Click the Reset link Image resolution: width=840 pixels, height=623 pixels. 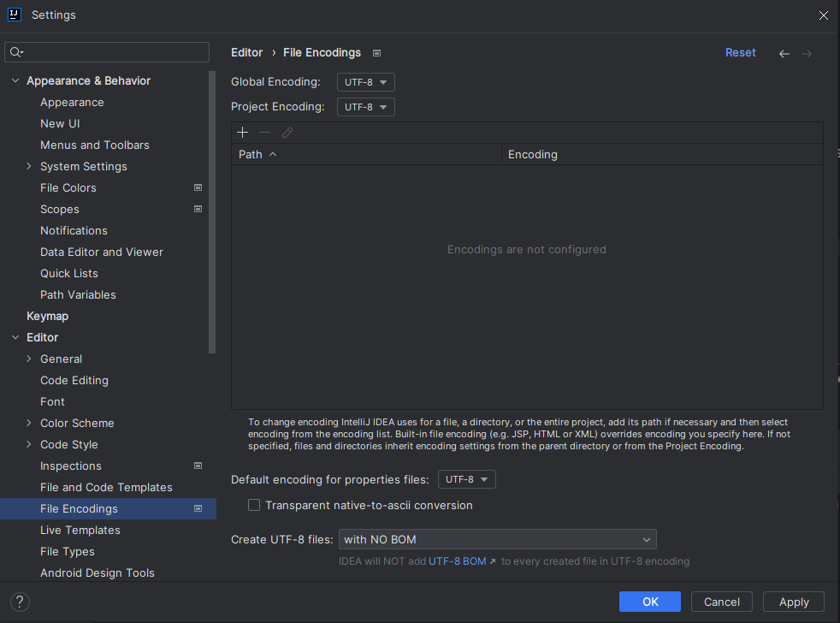(x=740, y=52)
